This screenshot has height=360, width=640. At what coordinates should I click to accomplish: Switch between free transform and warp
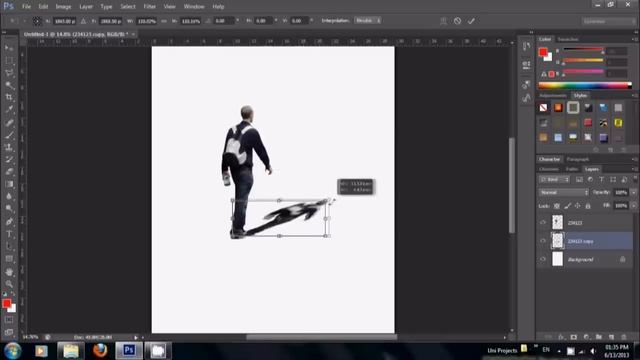coord(443,21)
